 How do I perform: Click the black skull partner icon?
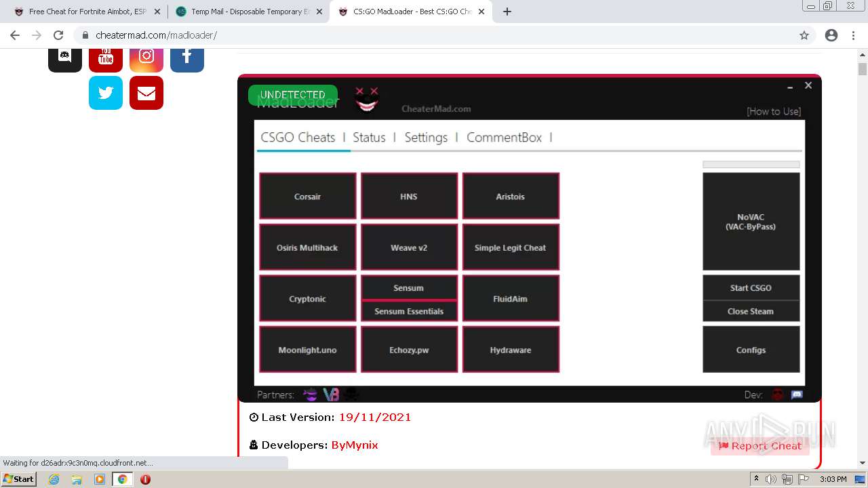(x=352, y=394)
